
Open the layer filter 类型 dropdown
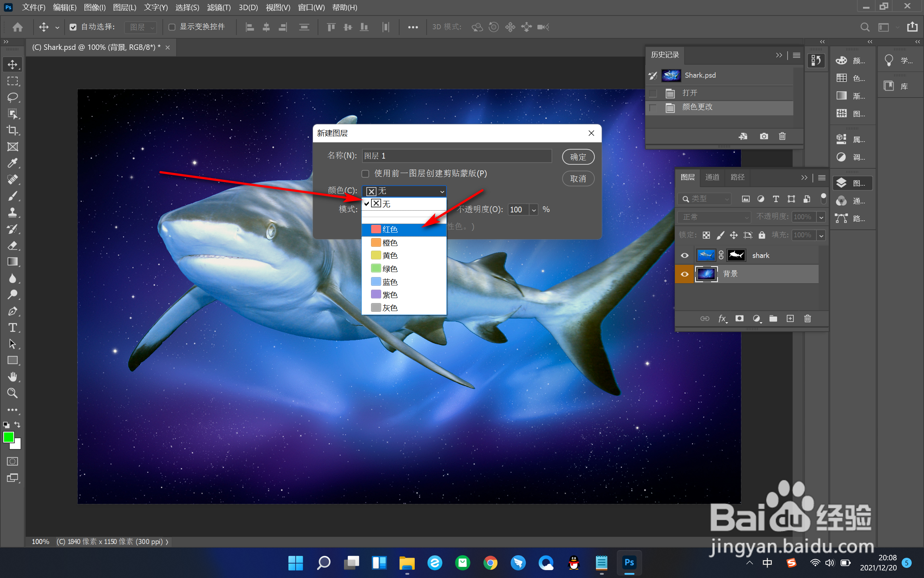tap(705, 199)
